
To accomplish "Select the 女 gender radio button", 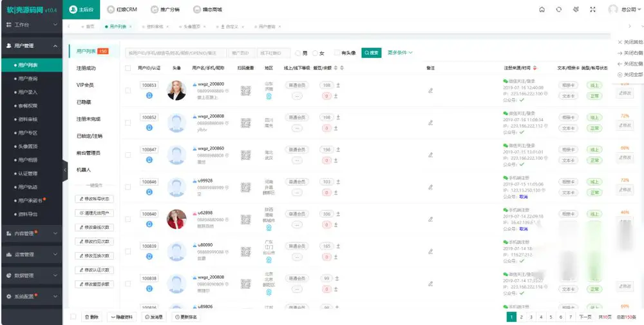I will tap(315, 53).
